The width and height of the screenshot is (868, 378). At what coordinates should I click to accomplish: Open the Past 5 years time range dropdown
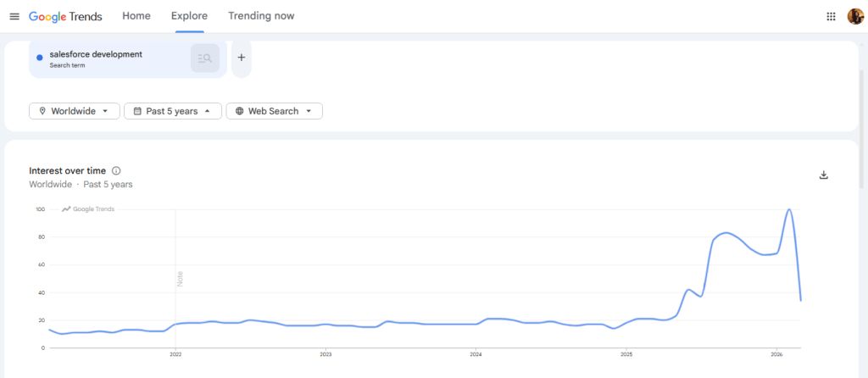click(172, 111)
